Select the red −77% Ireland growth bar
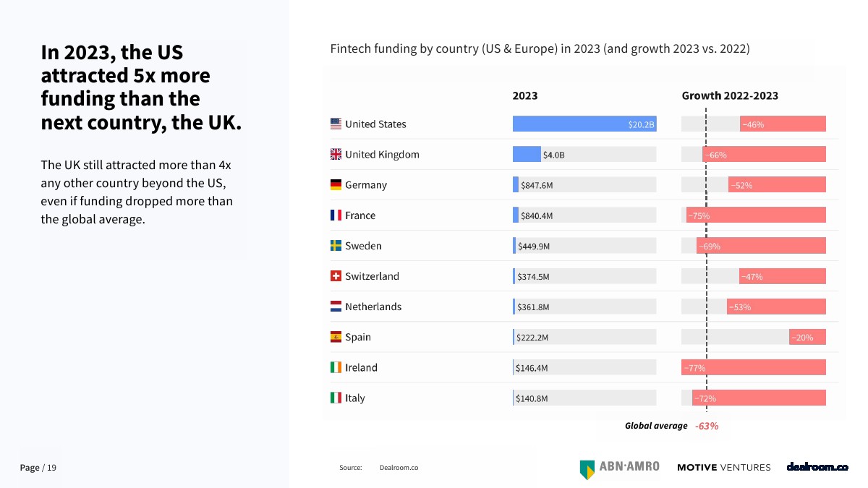This screenshot has width=868, height=488. coord(753,367)
